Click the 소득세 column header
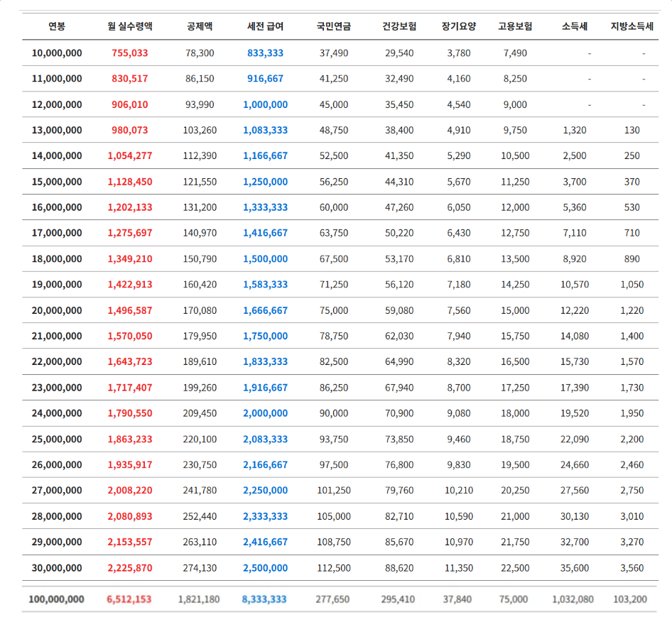This screenshot has height=622, width=672. point(575,26)
